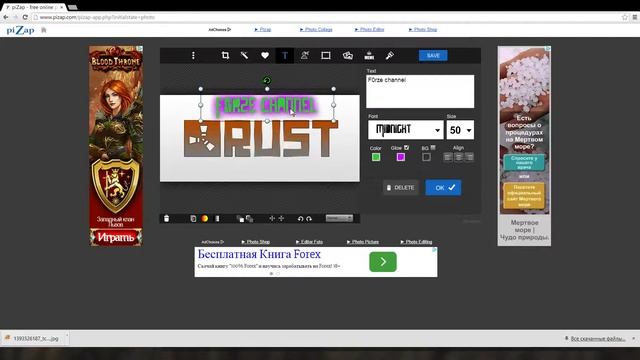The height and width of the screenshot is (360, 640).
Task: Open Chrome menu at the address bar end
Action: coord(635,17)
